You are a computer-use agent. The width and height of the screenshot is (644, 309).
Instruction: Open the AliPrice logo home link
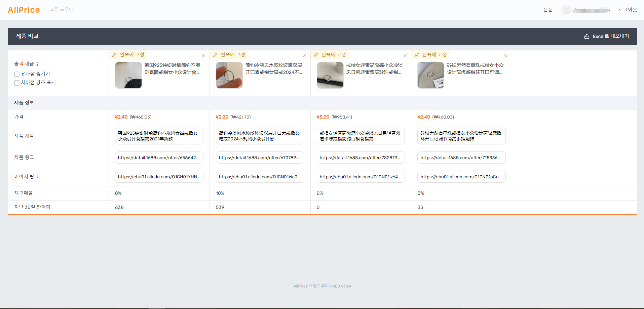click(24, 10)
